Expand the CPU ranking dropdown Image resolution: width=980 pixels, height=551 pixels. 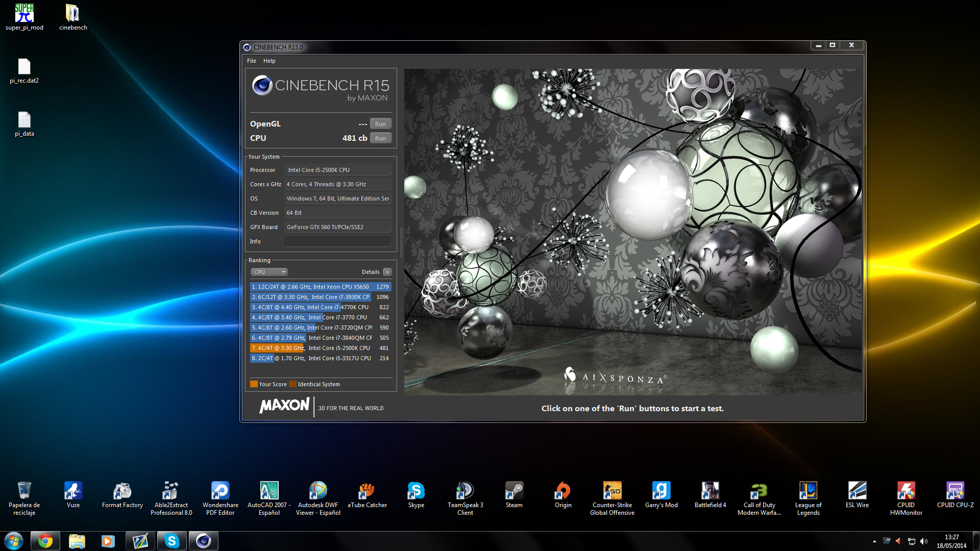point(269,272)
